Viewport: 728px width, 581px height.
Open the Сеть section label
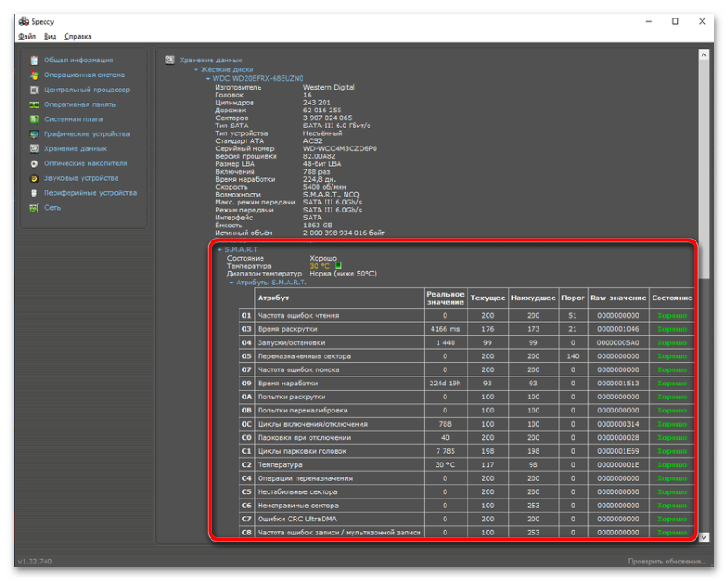[x=52, y=208]
